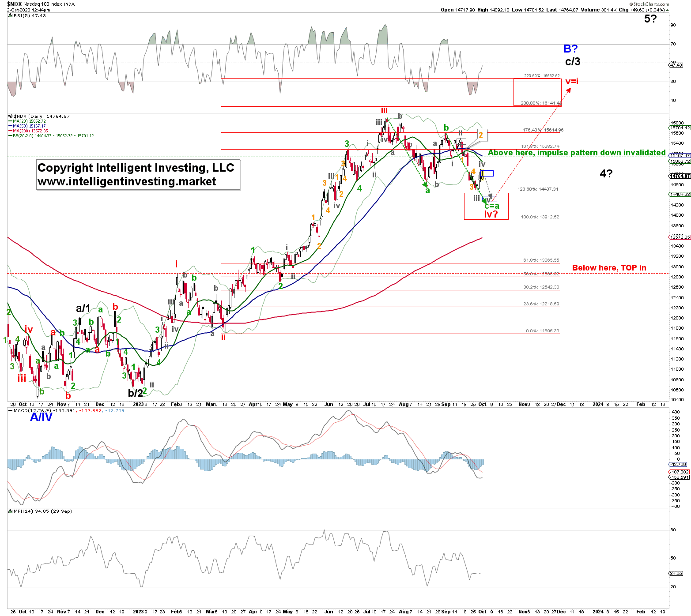Screen dimensions: 691x616
Task: Click the 'High 14892.18' quote value
Action: click(493, 10)
